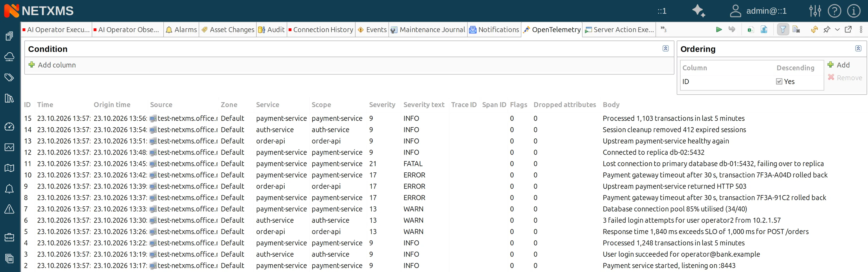Click the pin view icon
868x272 pixels.
pyautogui.click(x=826, y=30)
